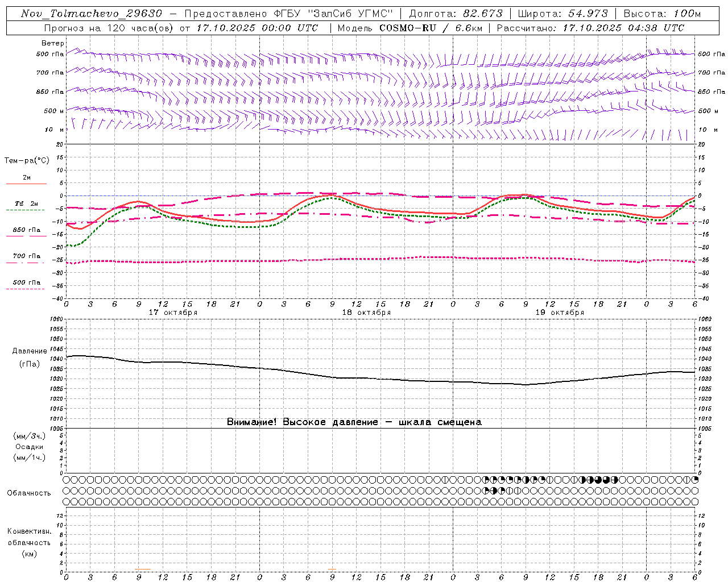Click the Конвективн. label
The width and height of the screenshot is (728, 582).
point(29,531)
